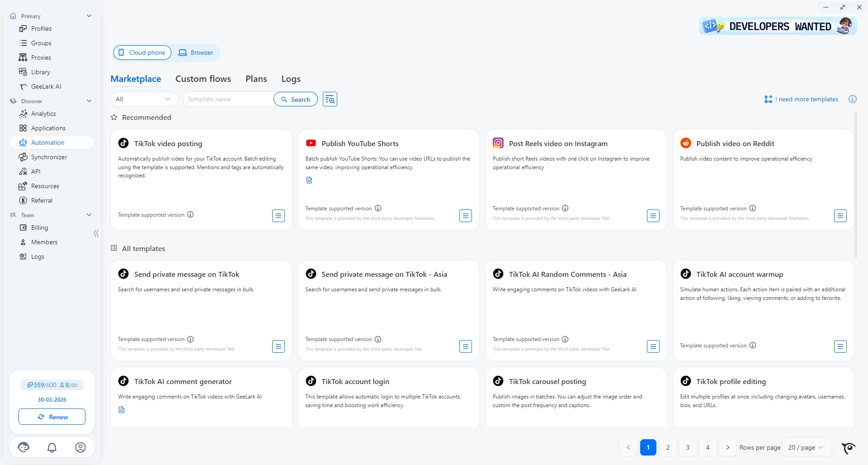Click the Developers Wanted banner
The image size is (868, 465).
[x=778, y=26]
